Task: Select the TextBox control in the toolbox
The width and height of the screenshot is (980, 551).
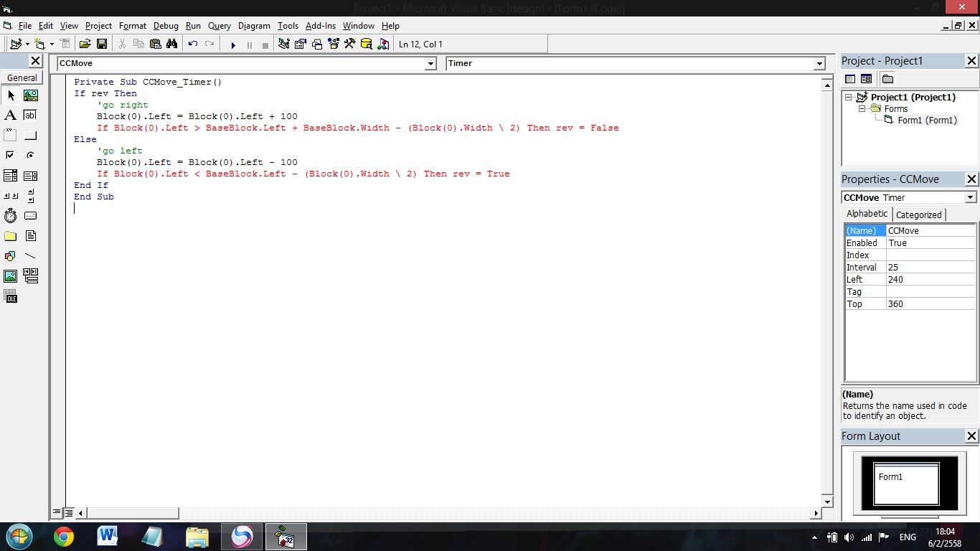Action: click(30, 116)
